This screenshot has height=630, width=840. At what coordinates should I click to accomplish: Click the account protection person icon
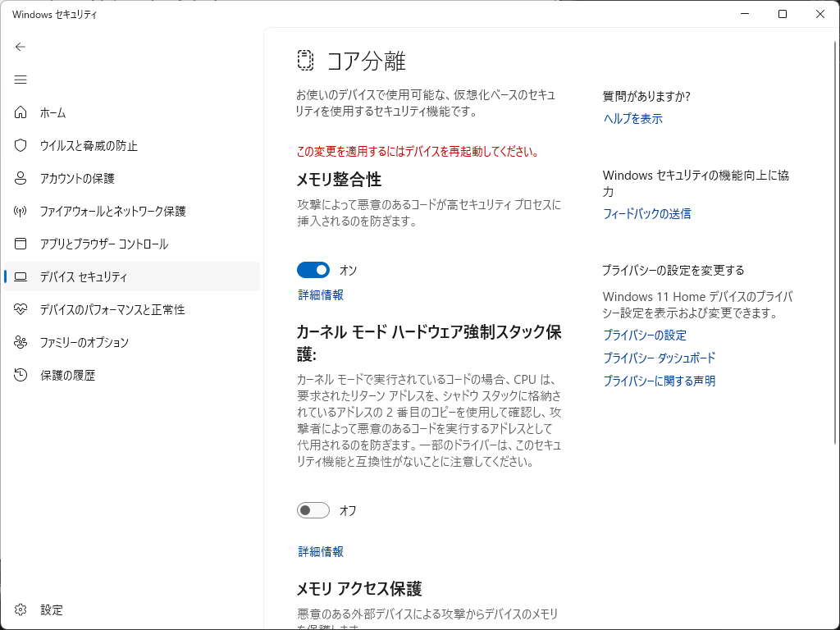(21, 178)
